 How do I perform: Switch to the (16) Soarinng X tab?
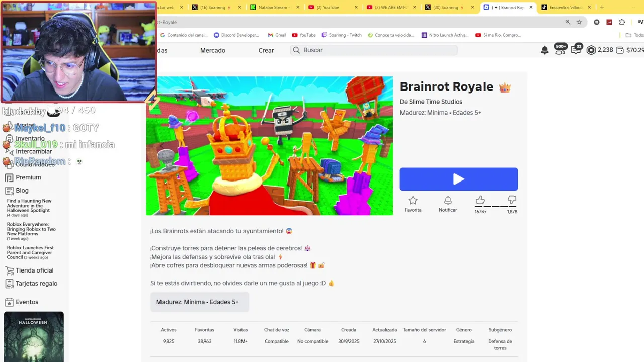point(215,7)
